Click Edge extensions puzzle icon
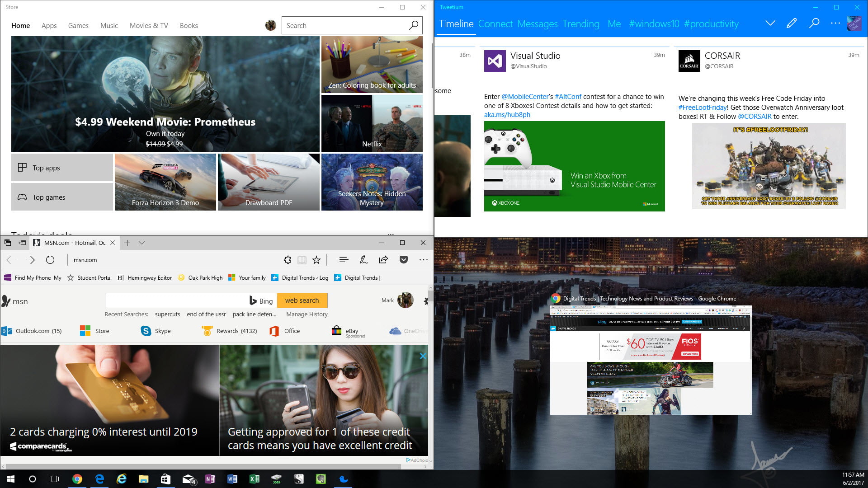This screenshot has width=868, height=488. pos(288,260)
